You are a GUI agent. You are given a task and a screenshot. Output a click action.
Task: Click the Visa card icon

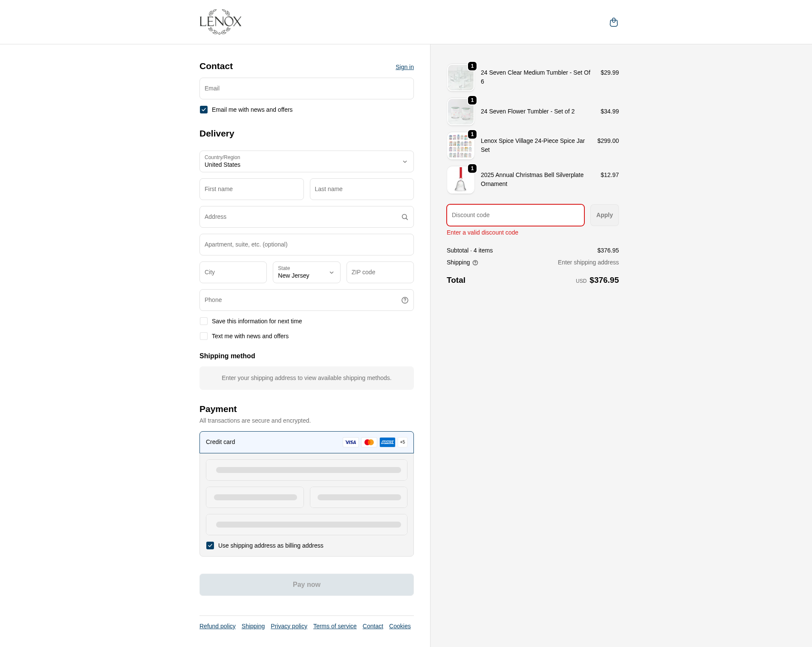(x=350, y=442)
